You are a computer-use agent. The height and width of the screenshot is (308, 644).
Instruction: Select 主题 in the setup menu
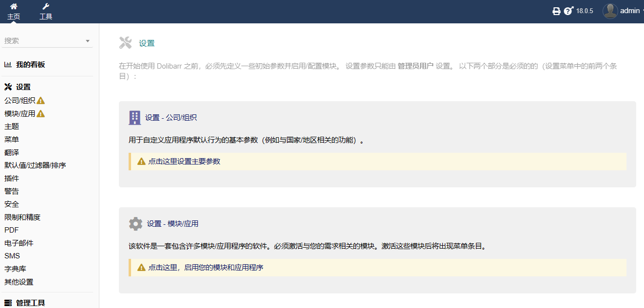[x=12, y=127]
